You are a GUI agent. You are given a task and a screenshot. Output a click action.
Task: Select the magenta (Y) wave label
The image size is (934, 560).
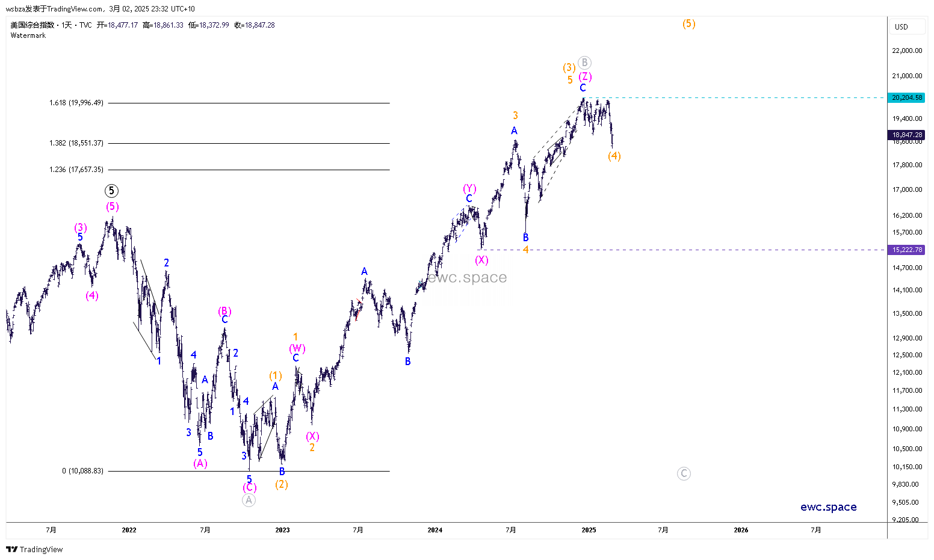pyautogui.click(x=469, y=188)
